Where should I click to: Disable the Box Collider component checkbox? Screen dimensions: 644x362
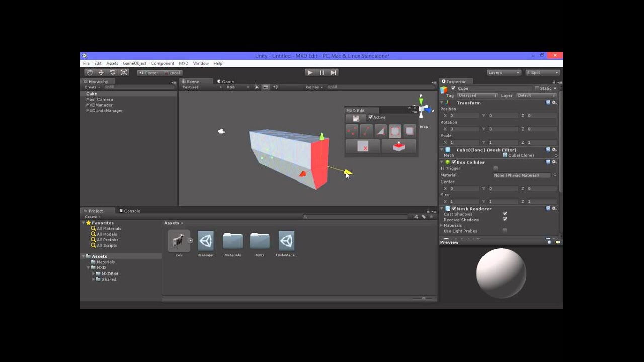[454, 162]
